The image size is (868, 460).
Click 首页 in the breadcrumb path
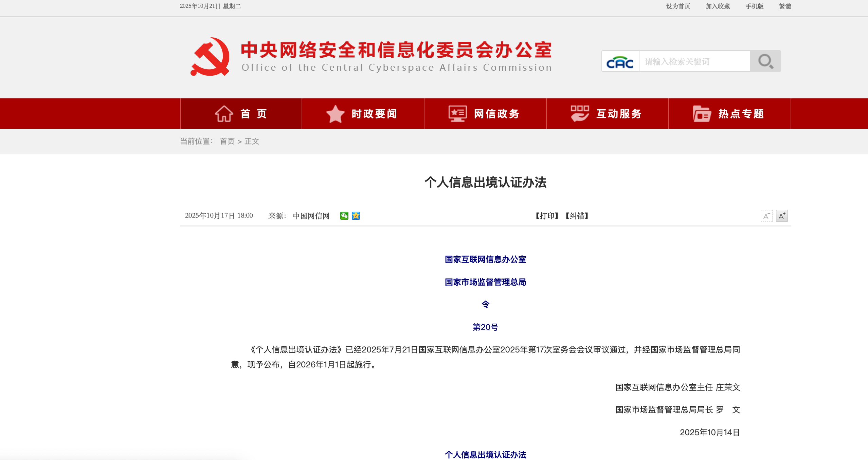point(227,141)
